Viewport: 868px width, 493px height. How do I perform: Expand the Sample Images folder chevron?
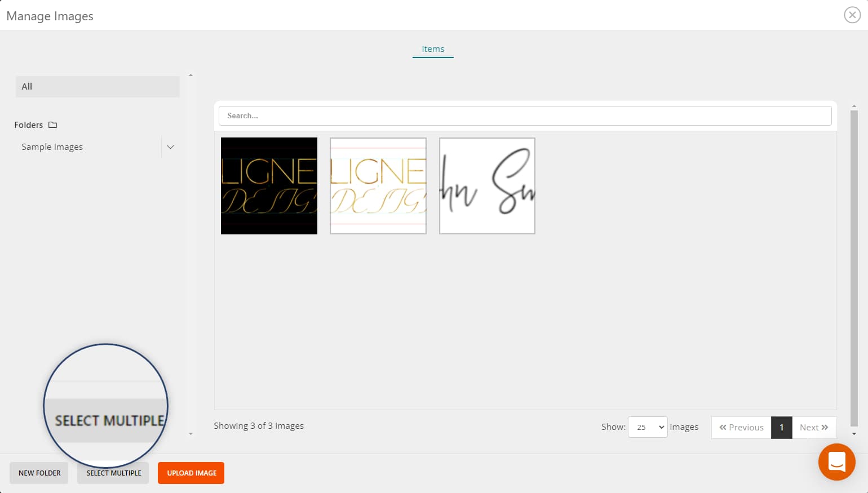(x=170, y=146)
